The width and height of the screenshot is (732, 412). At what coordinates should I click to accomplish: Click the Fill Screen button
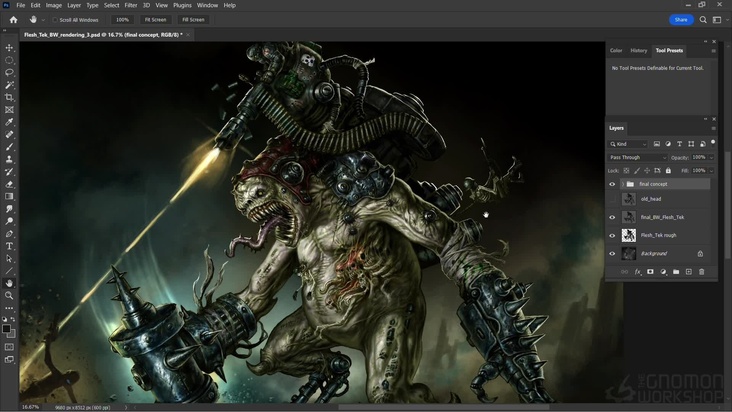click(193, 20)
